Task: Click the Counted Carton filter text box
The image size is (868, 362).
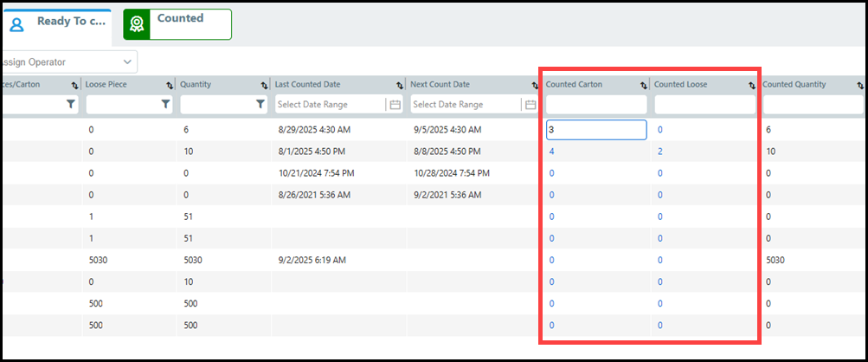Action: point(595,105)
